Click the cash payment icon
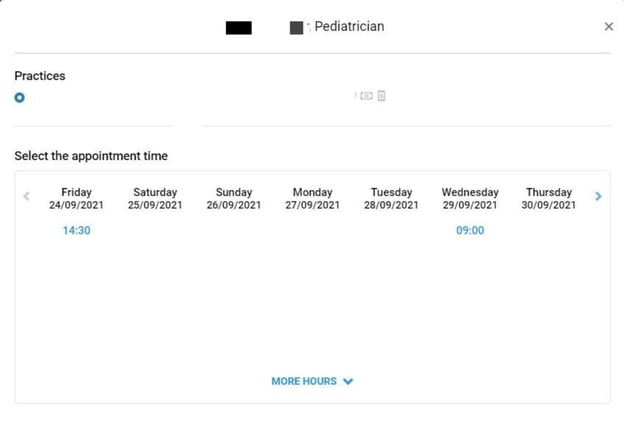 [366, 96]
